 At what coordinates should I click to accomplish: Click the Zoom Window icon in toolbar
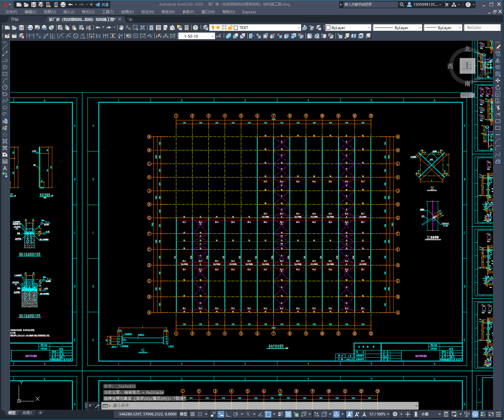135,28
